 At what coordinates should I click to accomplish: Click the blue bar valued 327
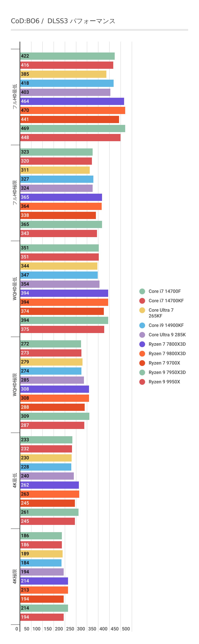[56, 179]
